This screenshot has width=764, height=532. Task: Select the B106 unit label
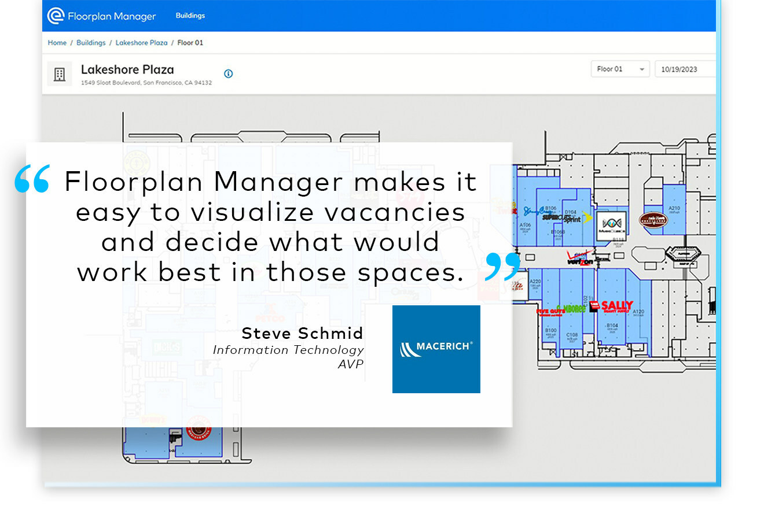click(550, 209)
